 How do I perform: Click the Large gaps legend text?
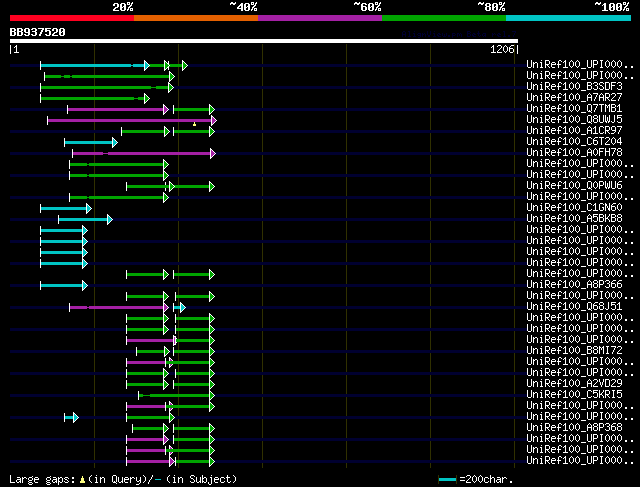[123, 479]
